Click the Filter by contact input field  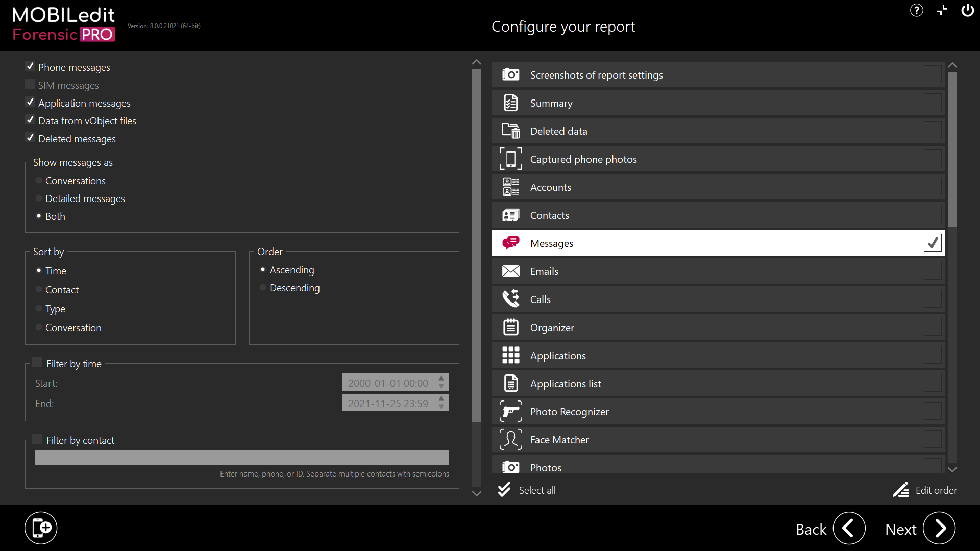pyautogui.click(x=242, y=457)
